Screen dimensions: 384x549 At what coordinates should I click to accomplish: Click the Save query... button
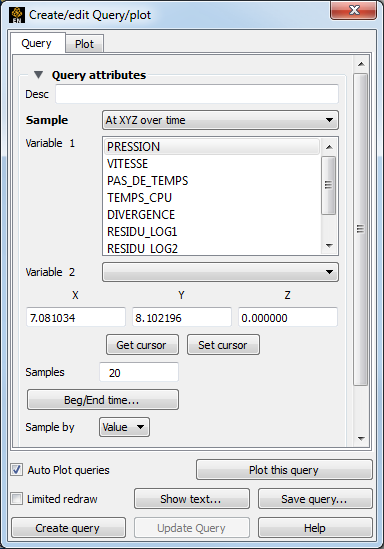tap(315, 499)
